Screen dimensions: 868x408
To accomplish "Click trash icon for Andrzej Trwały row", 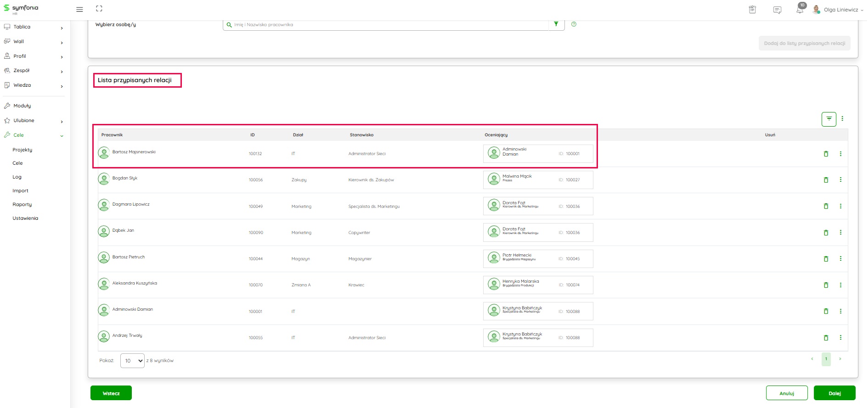I will coord(826,338).
